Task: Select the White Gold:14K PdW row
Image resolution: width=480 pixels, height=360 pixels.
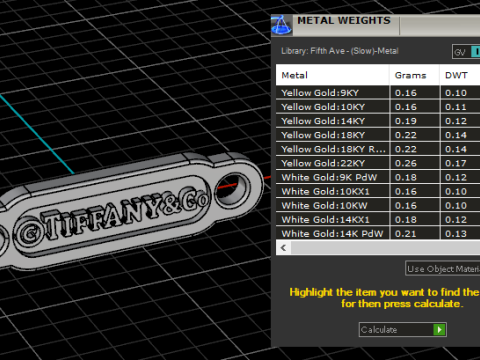Action: [378, 233]
